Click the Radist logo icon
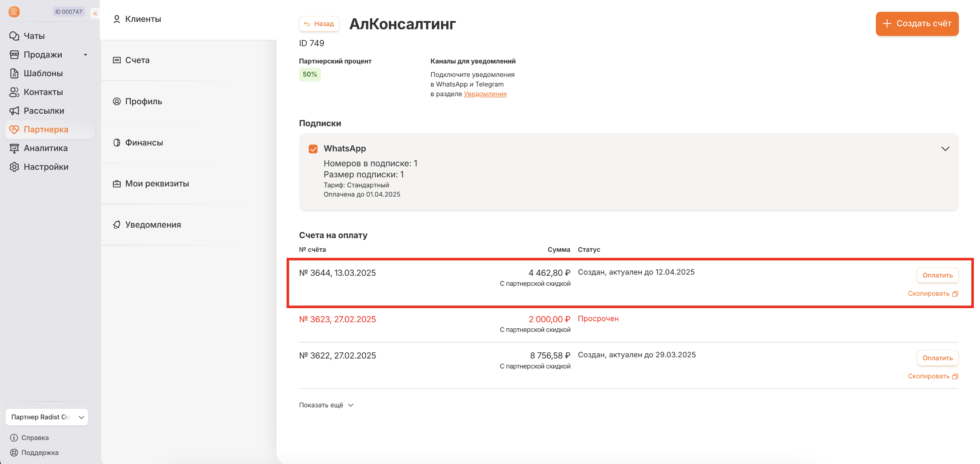 point(14,12)
